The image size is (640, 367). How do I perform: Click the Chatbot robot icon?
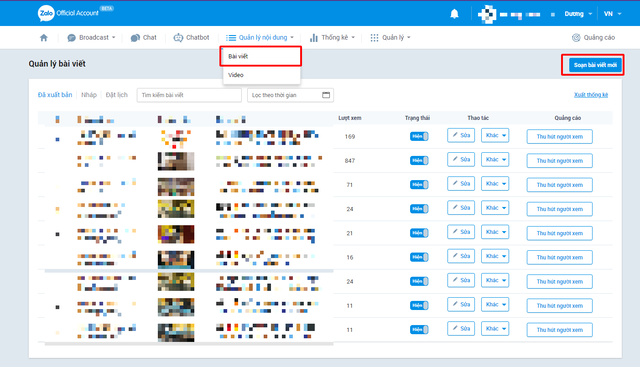pos(178,38)
